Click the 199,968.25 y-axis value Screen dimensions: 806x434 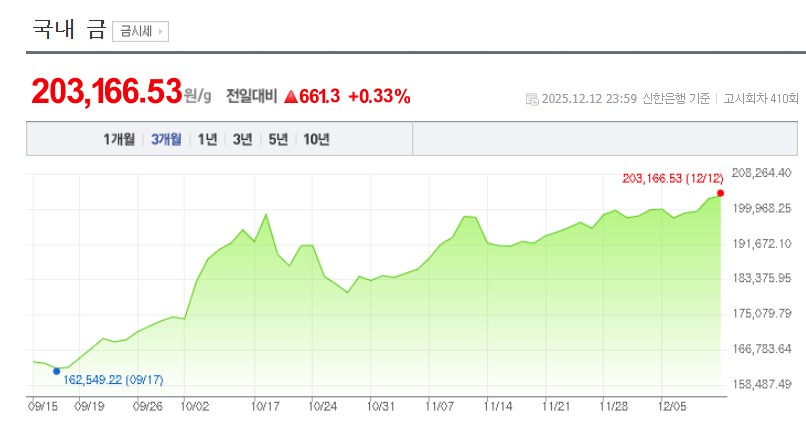[762, 208]
